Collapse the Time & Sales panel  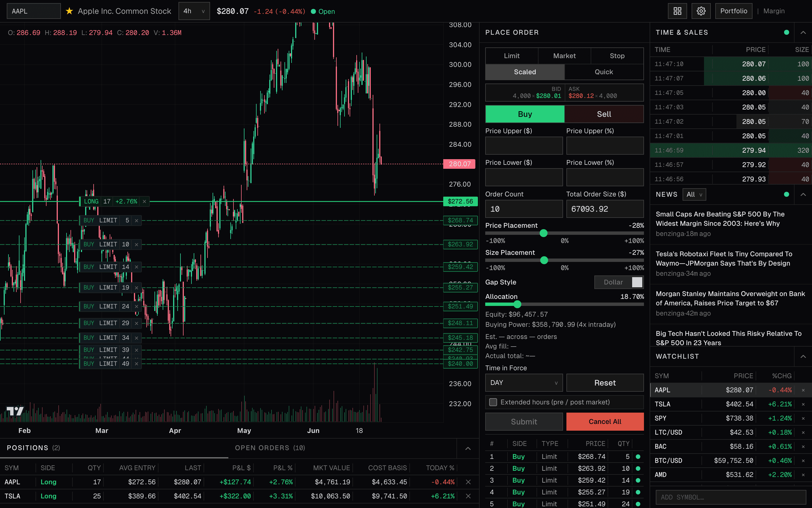(x=803, y=32)
